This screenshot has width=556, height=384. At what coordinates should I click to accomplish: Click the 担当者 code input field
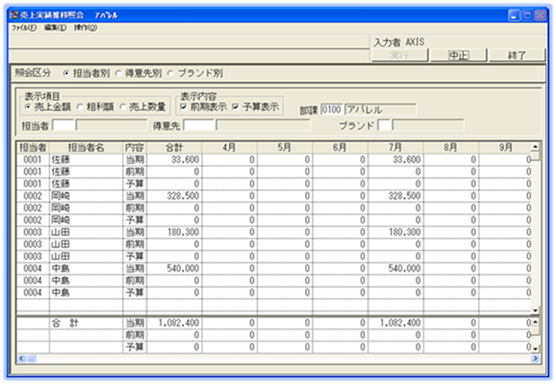click(63, 125)
